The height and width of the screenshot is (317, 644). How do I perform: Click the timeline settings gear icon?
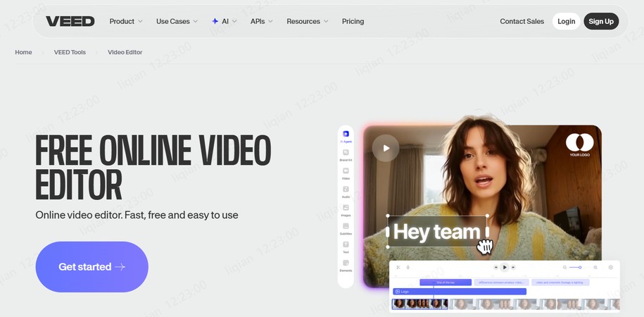(611, 267)
